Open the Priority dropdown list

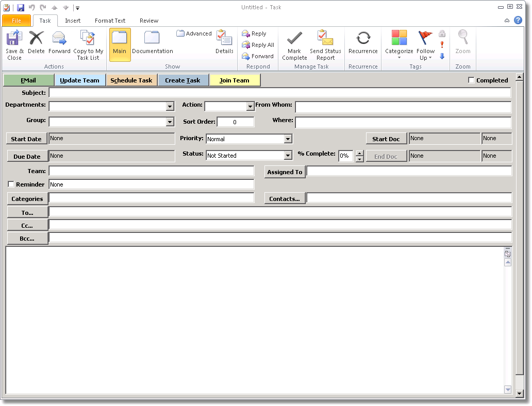pos(288,139)
